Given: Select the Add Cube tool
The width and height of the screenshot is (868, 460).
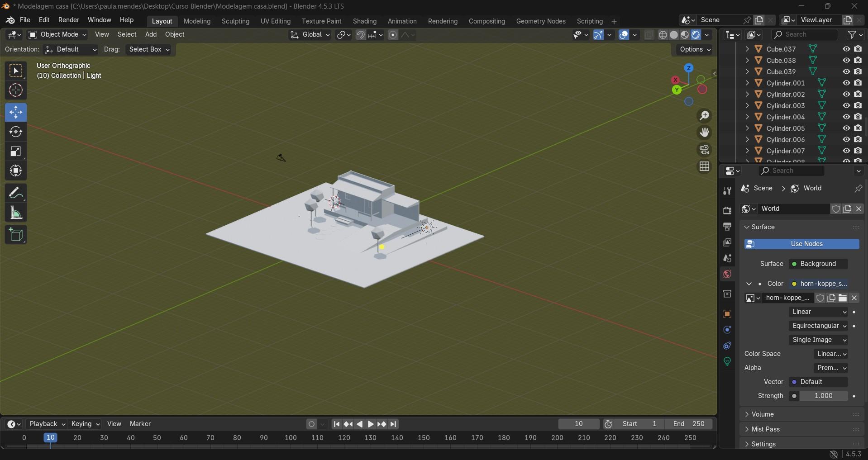Looking at the screenshot, I should [16, 235].
